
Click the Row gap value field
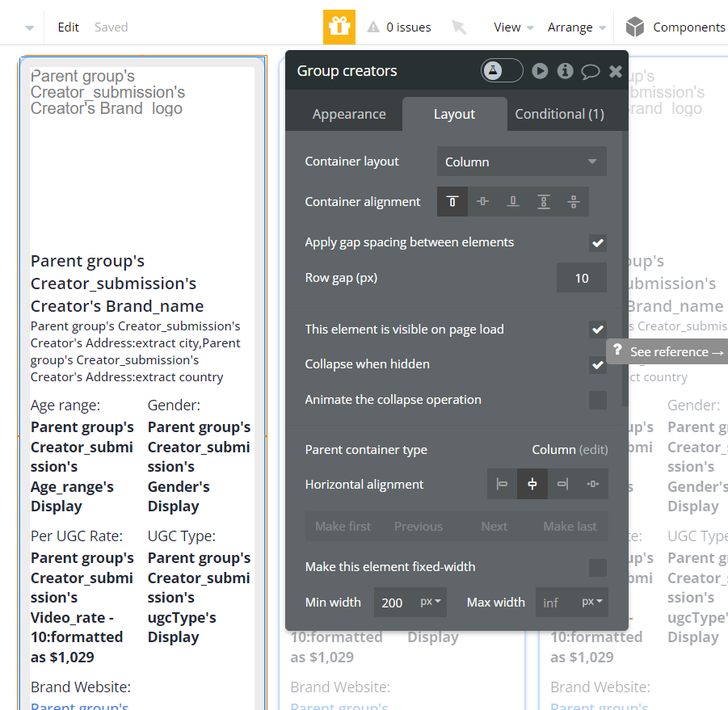[582, 278]
